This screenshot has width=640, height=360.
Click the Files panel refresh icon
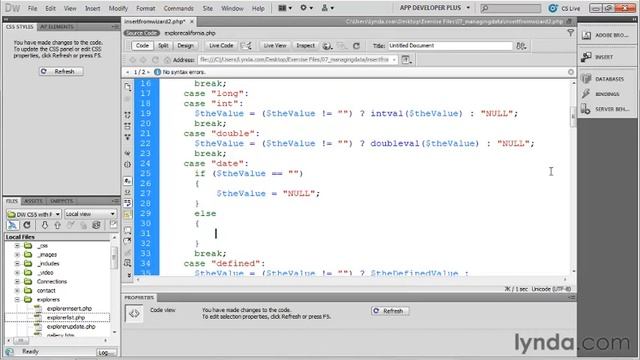(x=27, y=225)
